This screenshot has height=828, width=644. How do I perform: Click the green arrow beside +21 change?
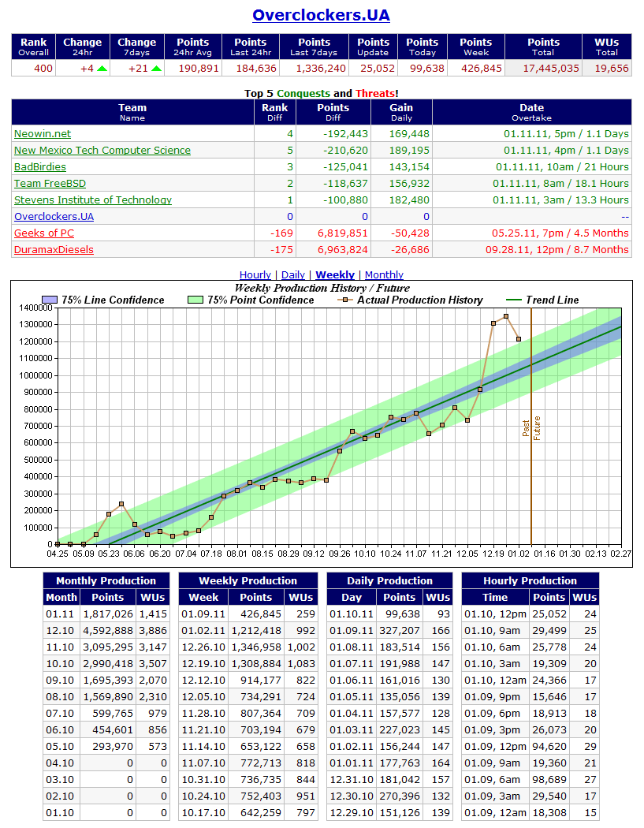pyautogui.click(x=156, y=68)
